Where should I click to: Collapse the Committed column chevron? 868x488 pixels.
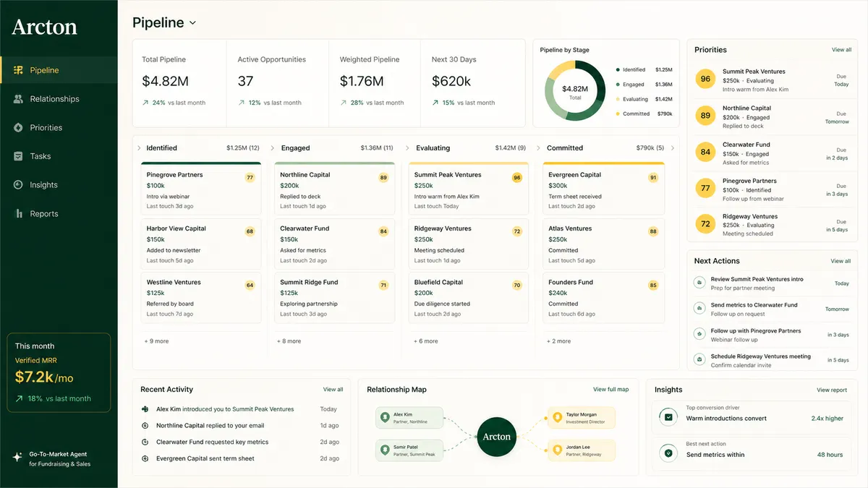pos(540,148)
